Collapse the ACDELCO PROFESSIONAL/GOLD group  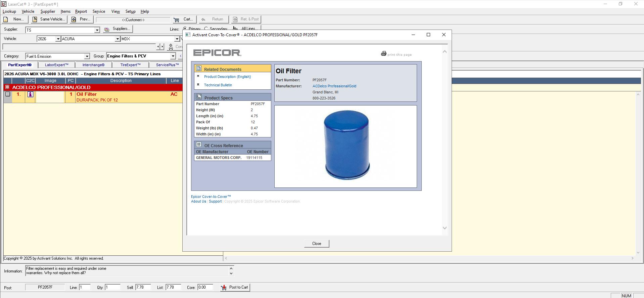(7, 87)
